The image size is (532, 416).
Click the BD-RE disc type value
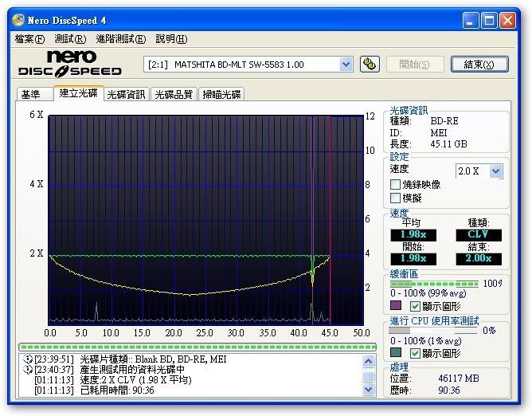[444, 121]
